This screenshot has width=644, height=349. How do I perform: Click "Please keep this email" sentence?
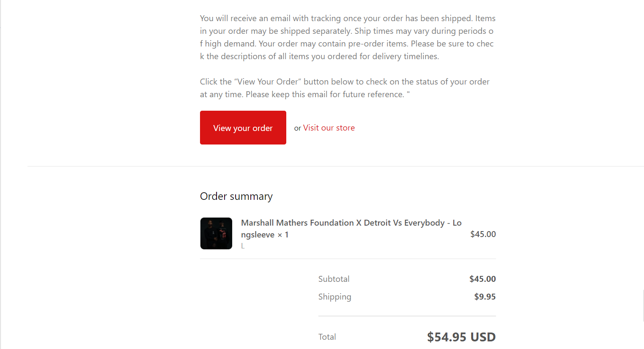(325, 95)
